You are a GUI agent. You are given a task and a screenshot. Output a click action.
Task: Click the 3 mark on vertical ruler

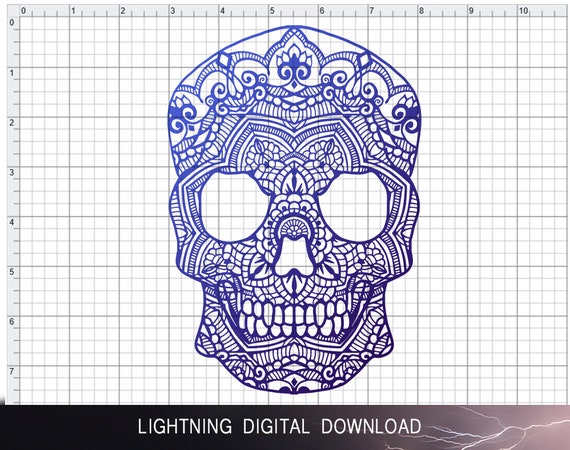pyautogui.click(x=12, y=172)
